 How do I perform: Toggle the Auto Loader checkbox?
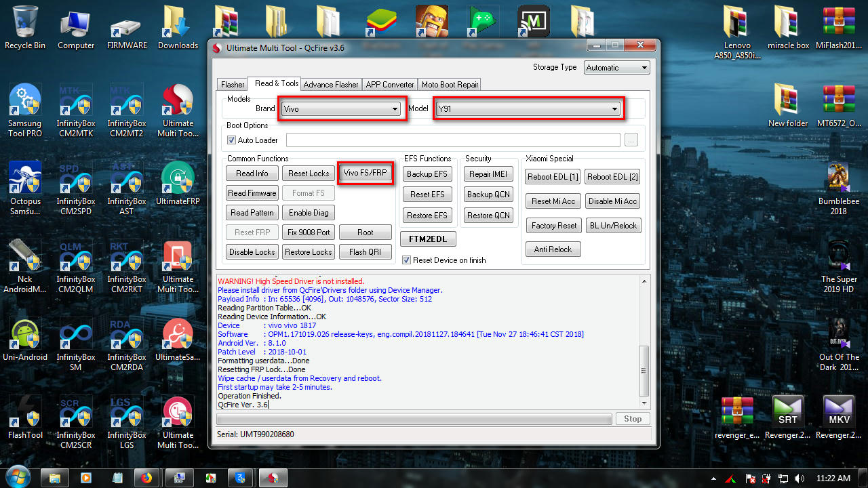(232, 140)
